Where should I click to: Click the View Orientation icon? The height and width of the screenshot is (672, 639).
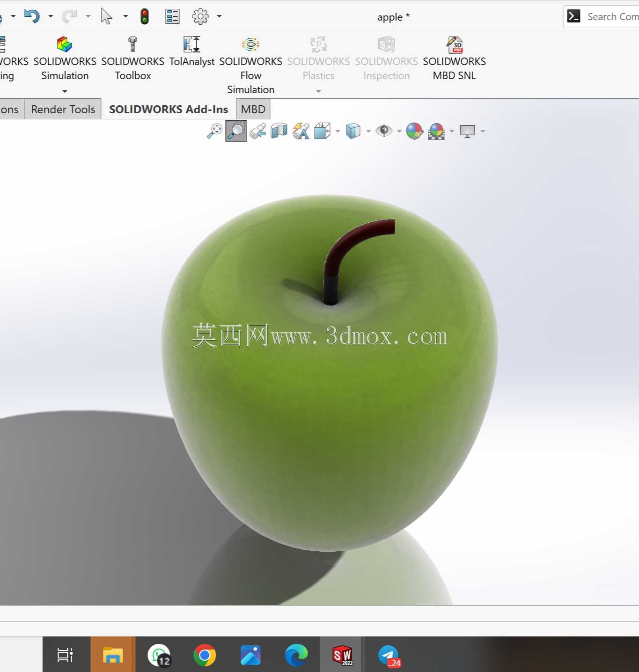pos(322,131)
